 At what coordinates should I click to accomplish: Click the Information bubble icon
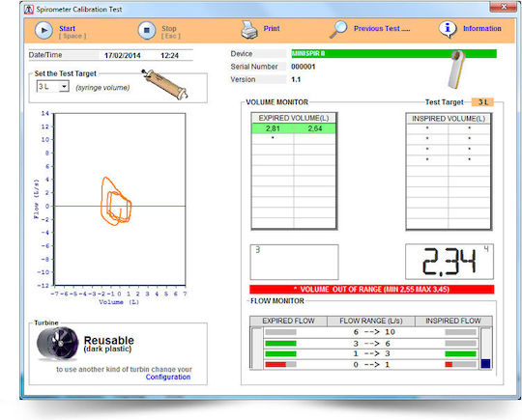click(x=448, y=29)
